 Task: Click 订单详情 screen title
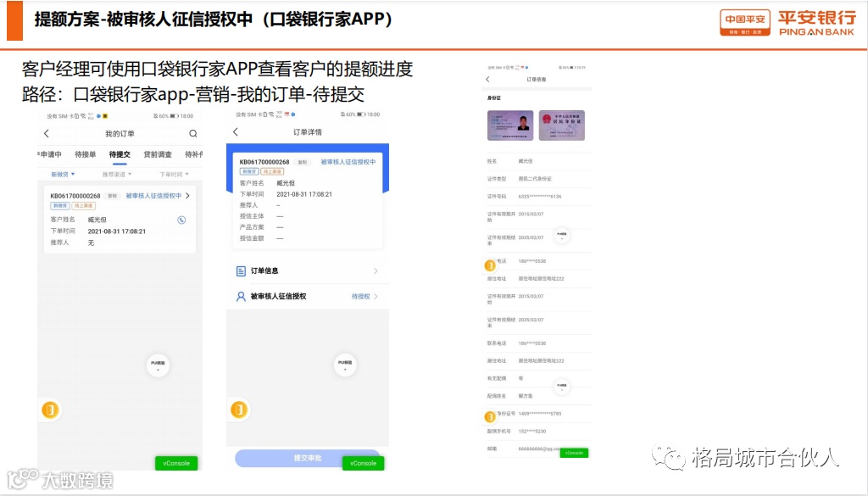(307, 131)
